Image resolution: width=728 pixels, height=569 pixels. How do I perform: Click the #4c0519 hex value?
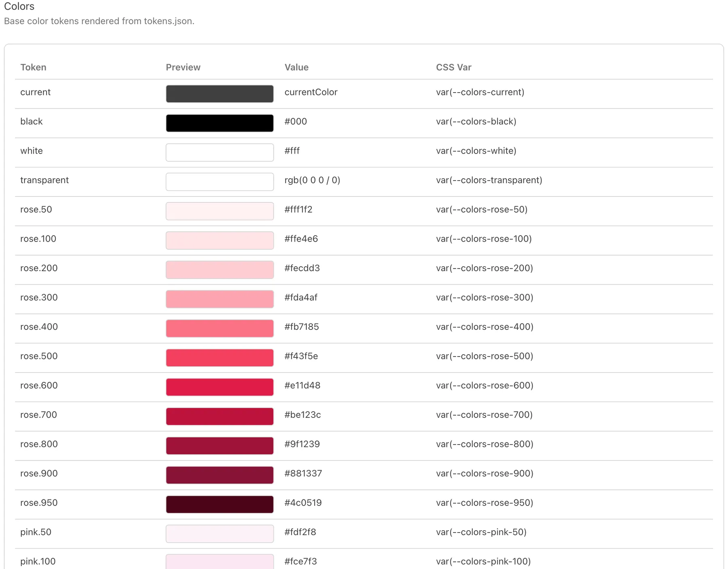(x=303, y=503)
